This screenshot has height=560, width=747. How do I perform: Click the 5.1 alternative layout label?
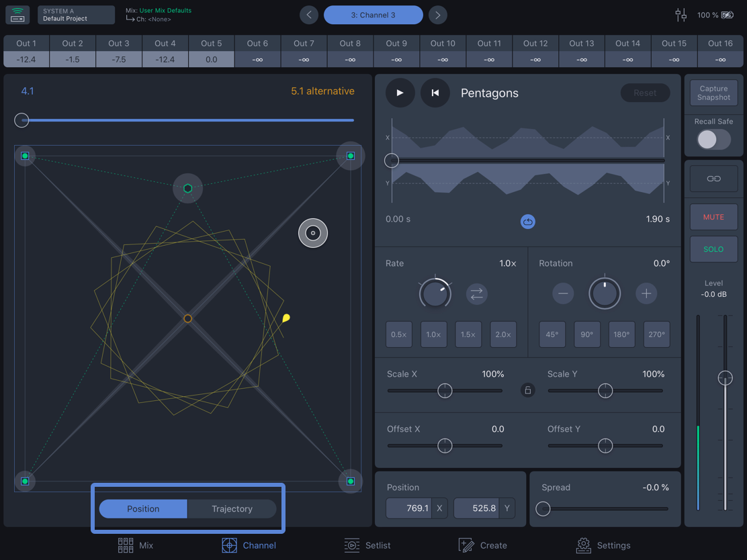322,91
